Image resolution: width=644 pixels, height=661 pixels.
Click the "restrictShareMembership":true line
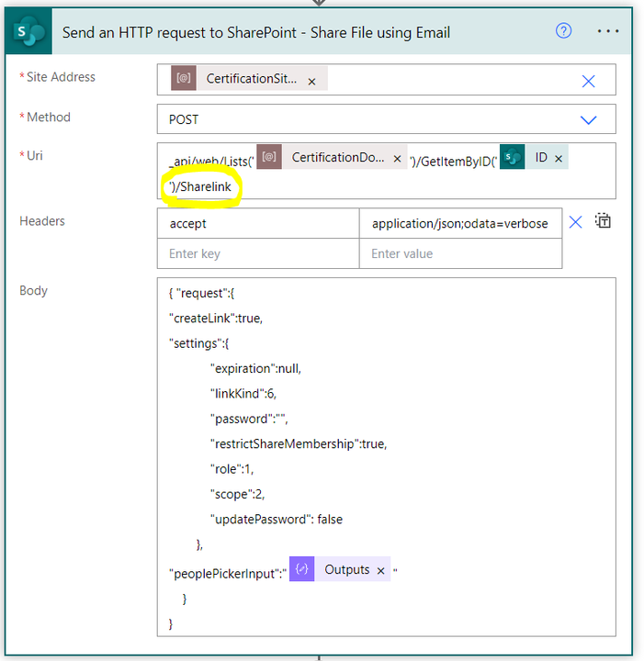299,444
